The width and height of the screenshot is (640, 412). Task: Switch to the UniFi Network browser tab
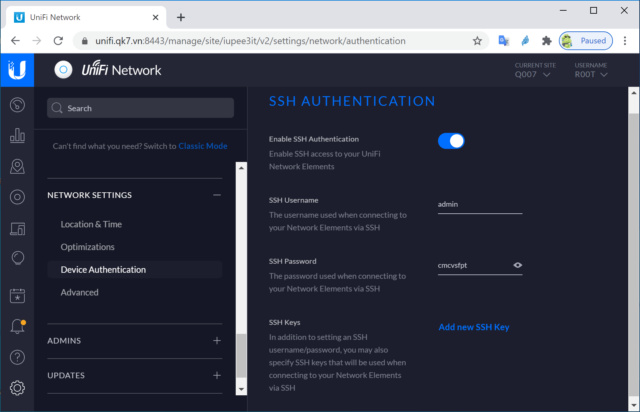[x=86, y=18]
